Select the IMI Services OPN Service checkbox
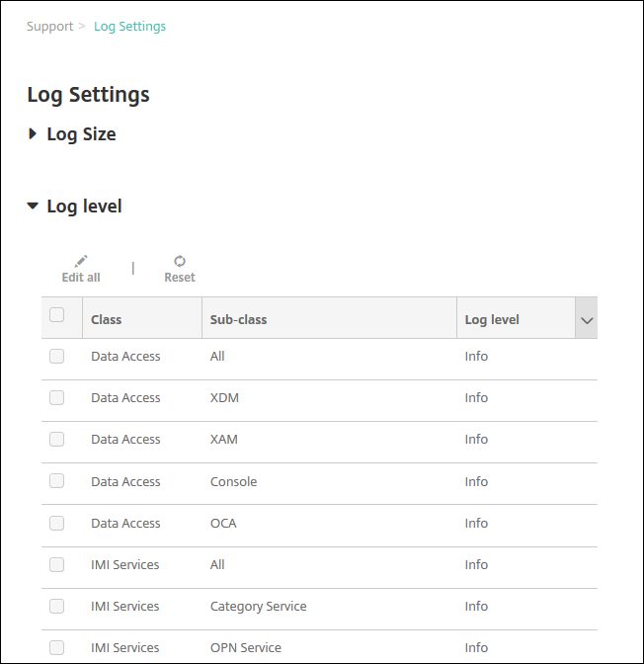644x664 pixels. (x=57, y=647)
